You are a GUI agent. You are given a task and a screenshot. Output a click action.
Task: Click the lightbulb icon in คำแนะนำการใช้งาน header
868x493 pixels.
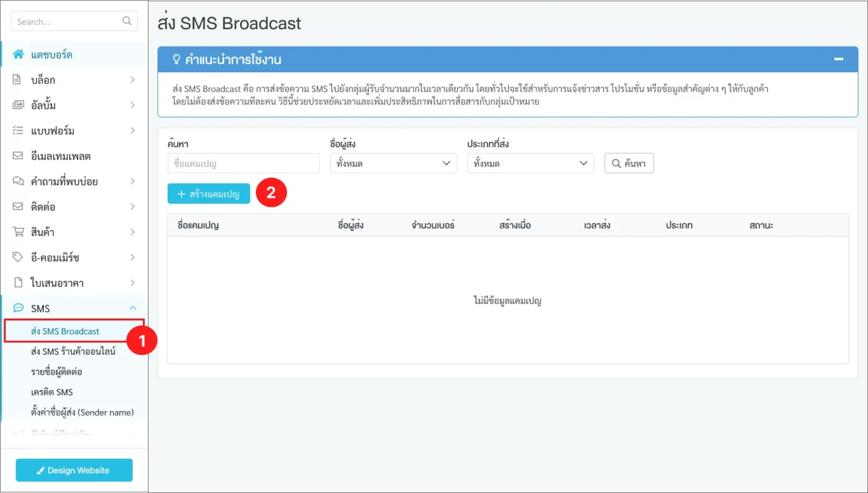point(176,59)
